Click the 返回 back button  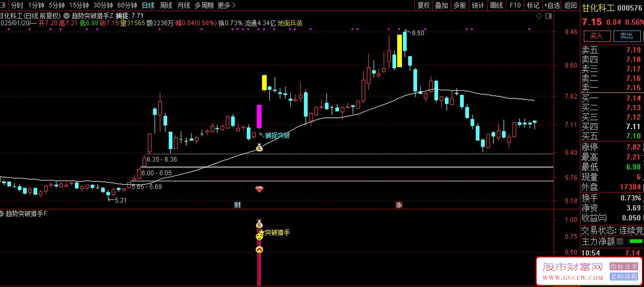[570, 5]
